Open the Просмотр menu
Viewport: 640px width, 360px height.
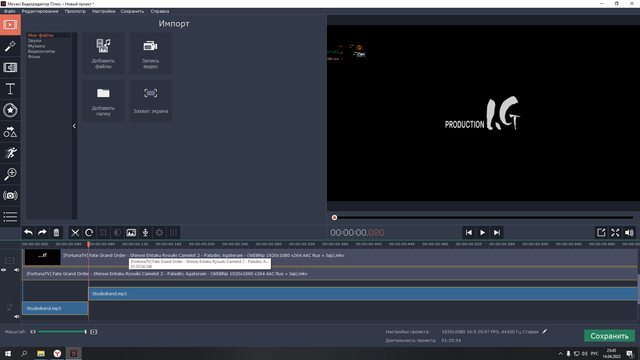[75, 11]
